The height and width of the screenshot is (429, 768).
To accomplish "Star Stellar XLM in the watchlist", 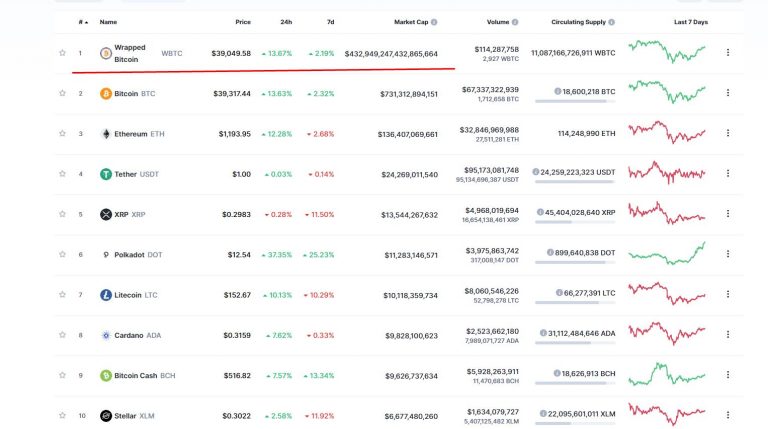I will (62, 415).
